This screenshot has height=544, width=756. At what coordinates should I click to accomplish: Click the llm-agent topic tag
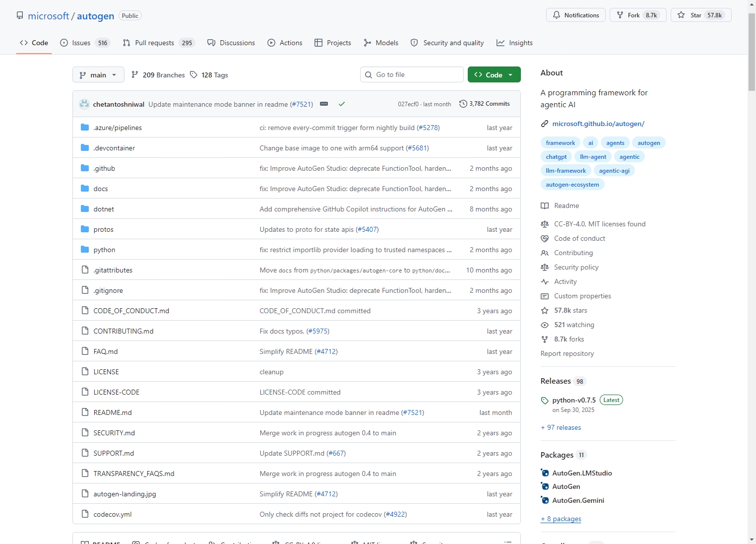(593, 157)
